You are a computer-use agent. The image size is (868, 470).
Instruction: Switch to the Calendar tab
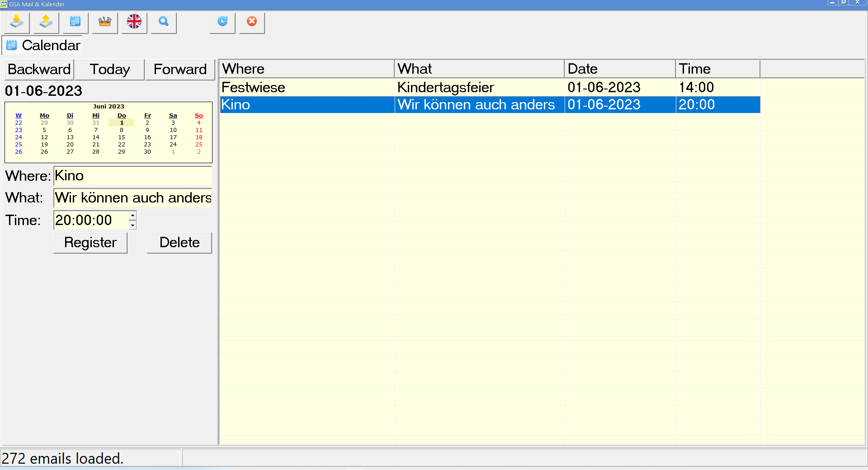(x=43, y=45)
